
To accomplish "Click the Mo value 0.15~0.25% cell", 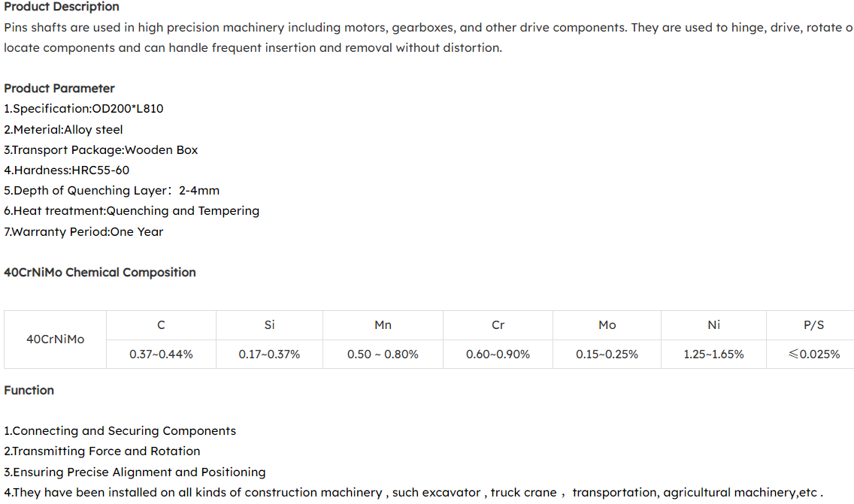I will point(607,354).
